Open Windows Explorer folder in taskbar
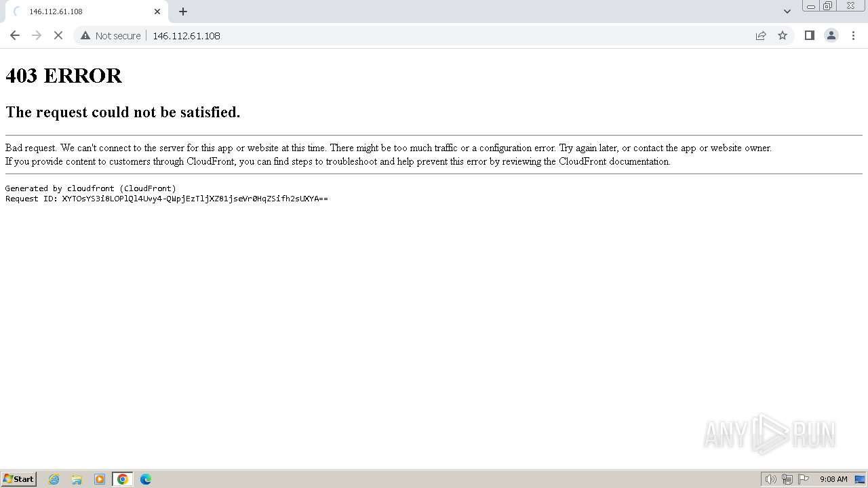This screenshot has width=868, height=488. [x=77, y=479]
